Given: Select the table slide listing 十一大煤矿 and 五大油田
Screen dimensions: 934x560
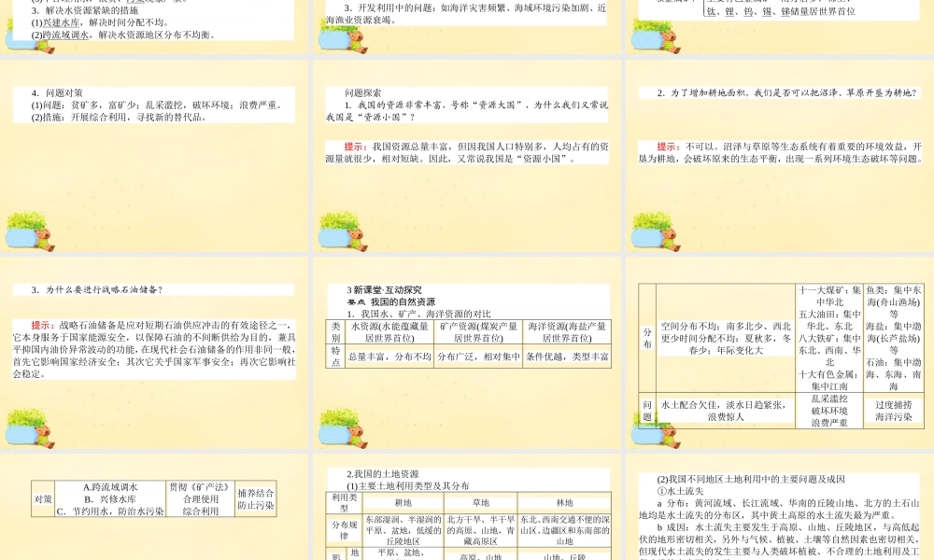Looking at the screenshot, I should (x=780, y=352).
